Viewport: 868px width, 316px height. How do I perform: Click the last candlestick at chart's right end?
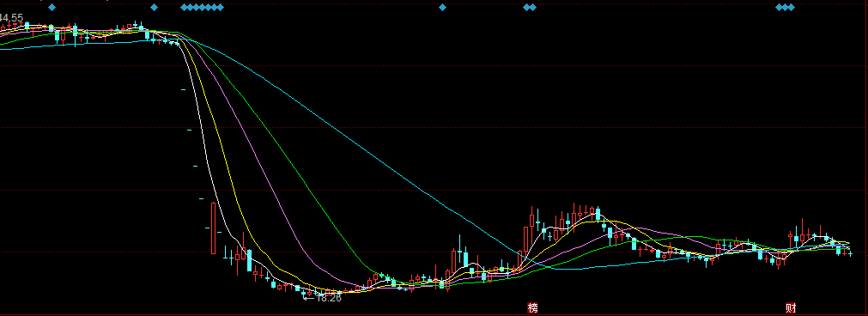click(850, 253)
